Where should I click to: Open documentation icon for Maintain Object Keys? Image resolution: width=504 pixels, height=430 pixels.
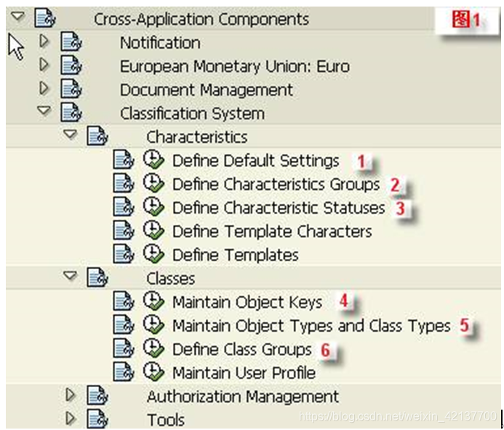point(124,300)
